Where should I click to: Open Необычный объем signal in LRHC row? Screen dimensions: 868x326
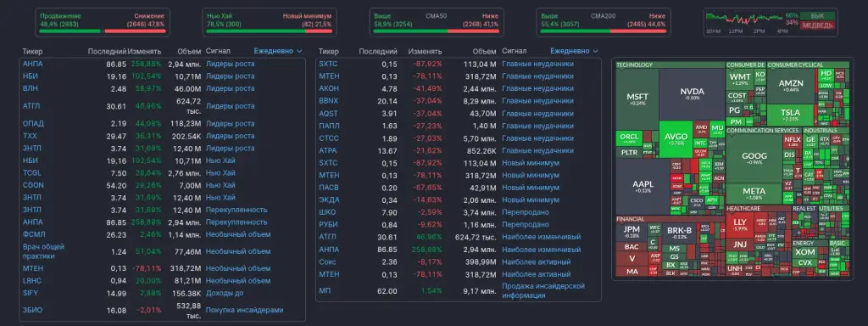(238, 280)
